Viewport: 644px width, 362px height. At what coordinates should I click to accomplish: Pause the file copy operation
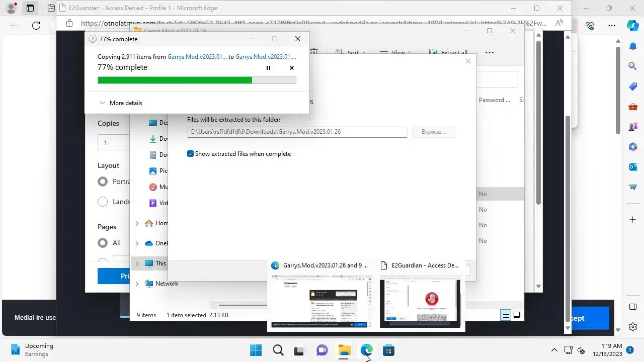(268, 68)
